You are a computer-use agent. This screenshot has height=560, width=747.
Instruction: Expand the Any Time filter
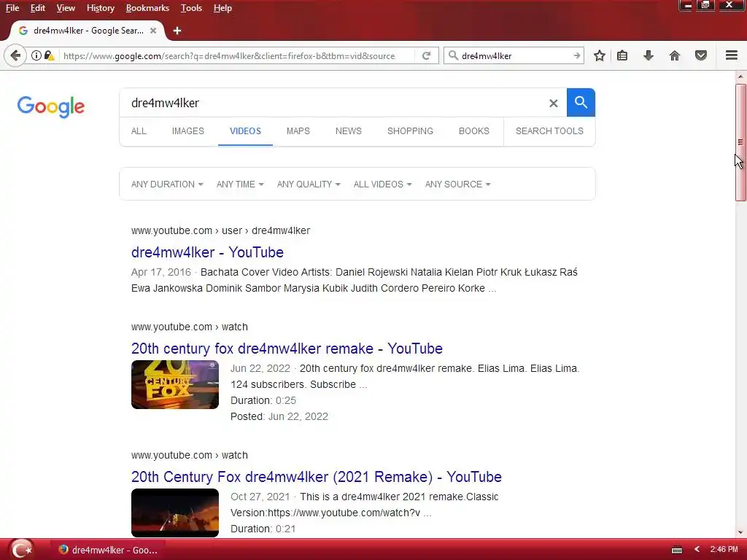click(x=240, y=184)
